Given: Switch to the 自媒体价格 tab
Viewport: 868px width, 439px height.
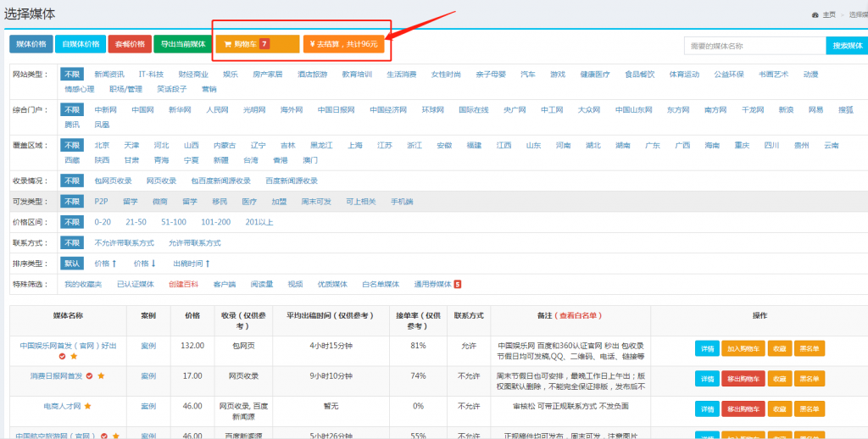Looking at the screenshot, I should [x=81, y=44].
